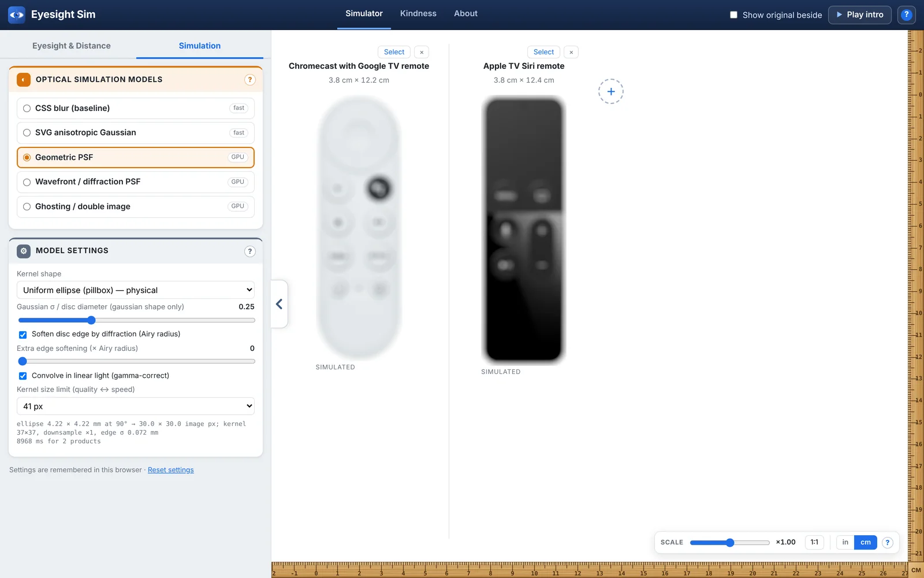Open help for Model Settings
This screenshot has width=924, height=578.
pos(249,251)
